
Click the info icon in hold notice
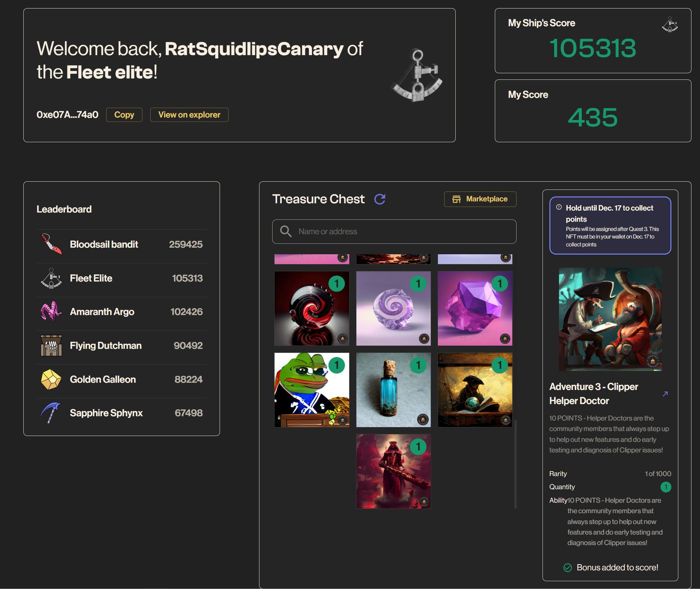tap(559, 207)
